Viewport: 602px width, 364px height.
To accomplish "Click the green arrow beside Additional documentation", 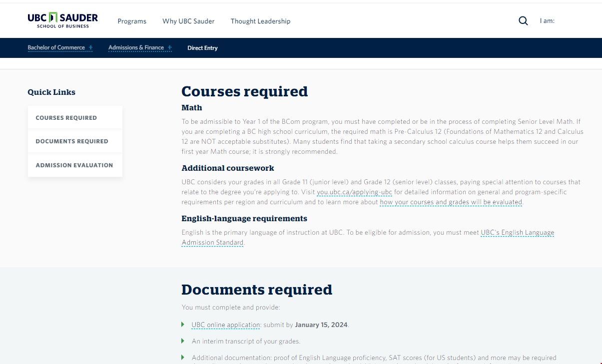I will (x=183, y=357).
